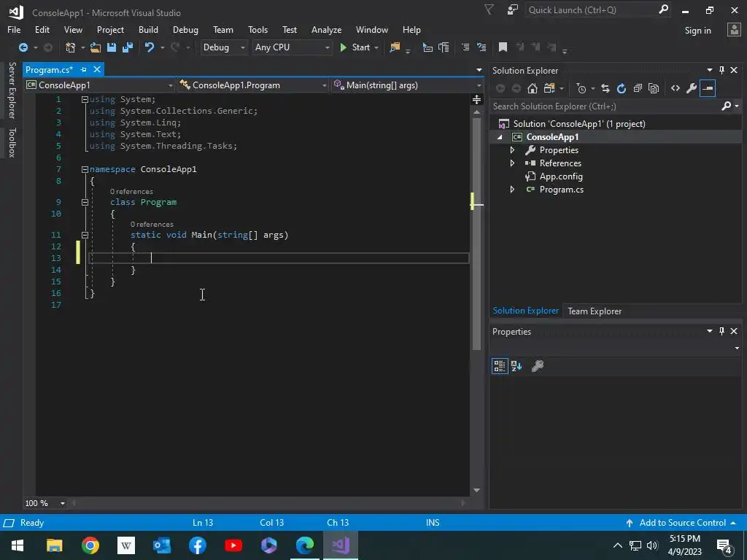
Task: Refresh Solution Explorer with the circular arrow
Action: coord(622,88)
